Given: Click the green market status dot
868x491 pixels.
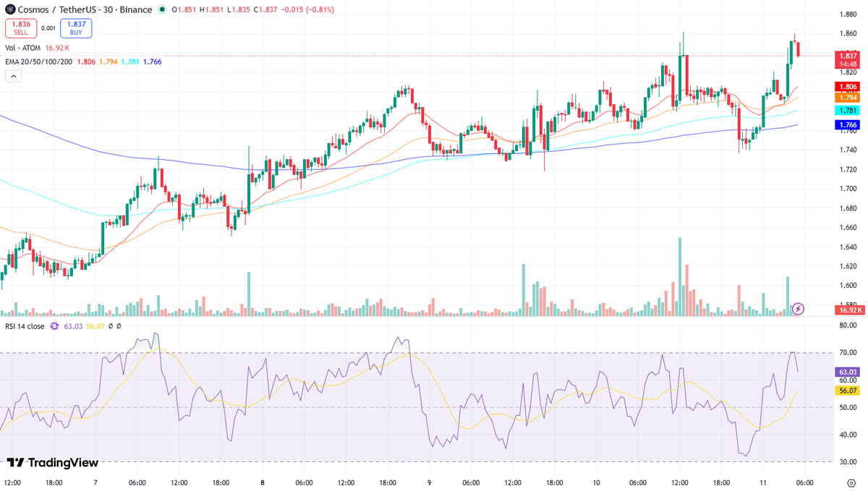Looking at the screenshot, I should coord(162,9).
